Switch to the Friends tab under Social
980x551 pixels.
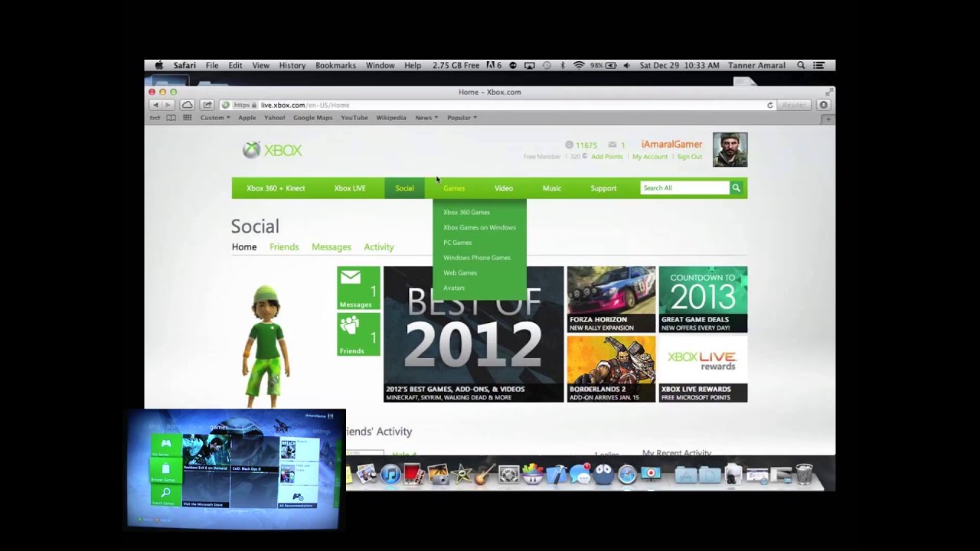[x=284, y=247]
